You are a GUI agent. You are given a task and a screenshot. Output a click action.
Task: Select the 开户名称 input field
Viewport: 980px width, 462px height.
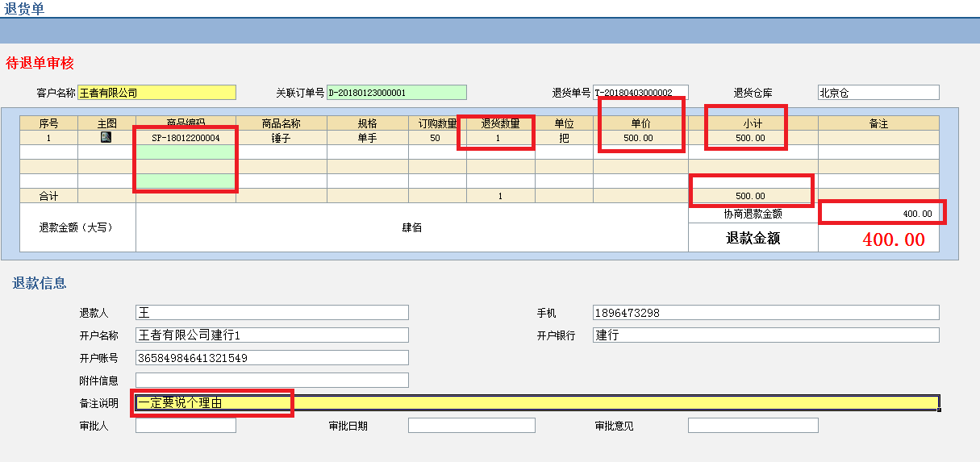(x=272, y=335)
